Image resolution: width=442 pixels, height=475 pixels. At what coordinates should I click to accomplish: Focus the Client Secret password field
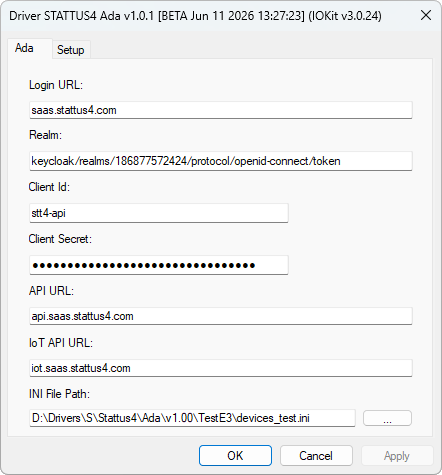159,265
